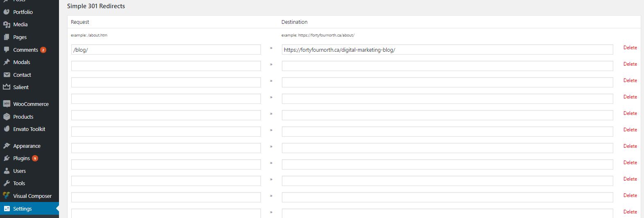This screenshot has height=218, width=644.
Task: Click the Visual Composer logo icon
Action: point(7,196)
